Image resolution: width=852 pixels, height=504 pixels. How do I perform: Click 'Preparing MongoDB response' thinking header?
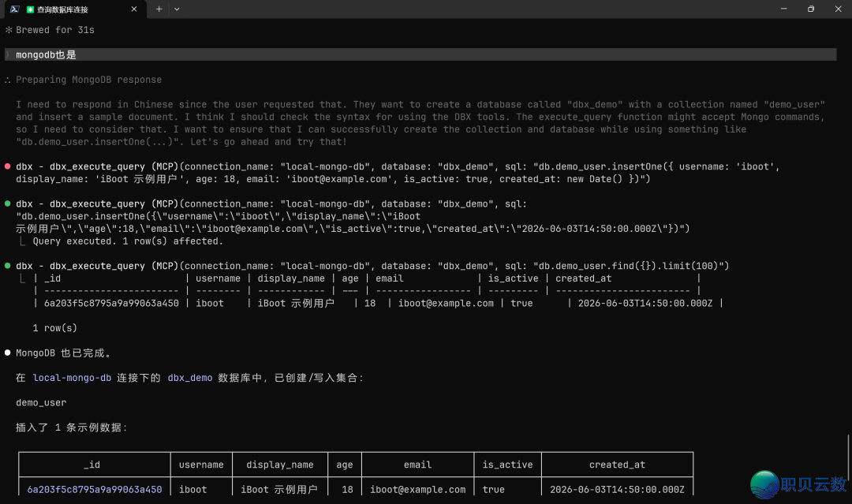pyautogui.click(x=88, y=80)
